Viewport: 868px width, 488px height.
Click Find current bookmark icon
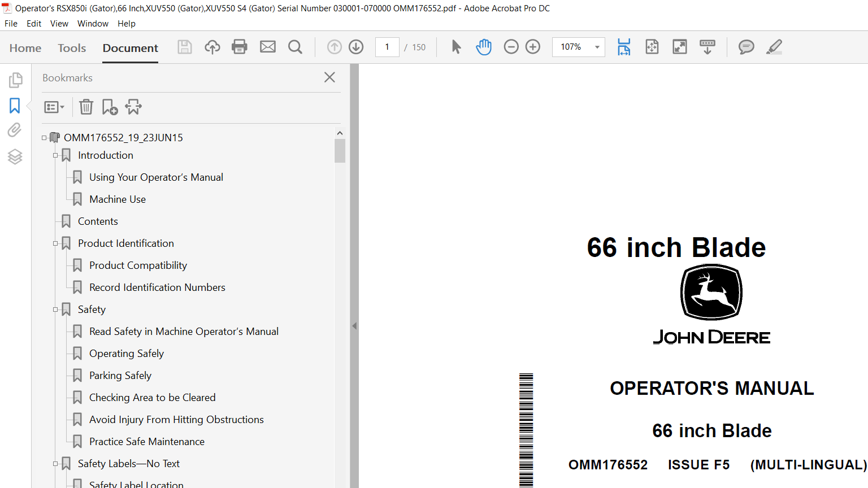point(133,107)
